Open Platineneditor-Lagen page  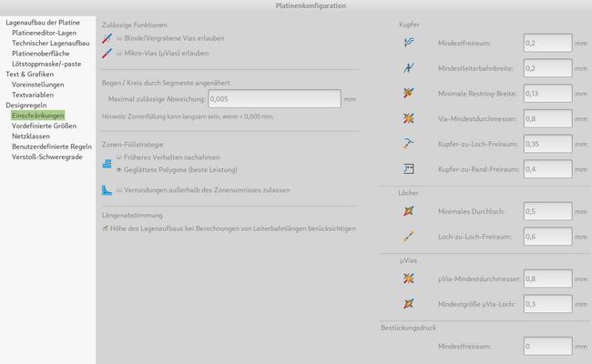(44, 33)
